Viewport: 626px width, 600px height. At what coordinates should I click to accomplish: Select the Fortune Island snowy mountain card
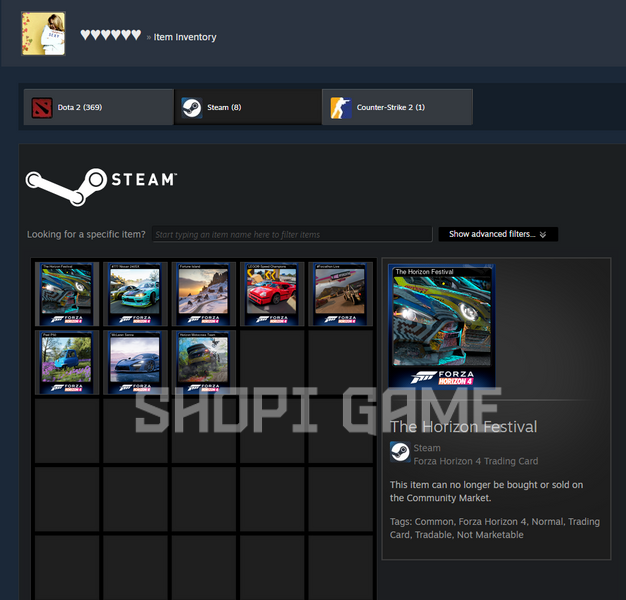click(203, 294)
